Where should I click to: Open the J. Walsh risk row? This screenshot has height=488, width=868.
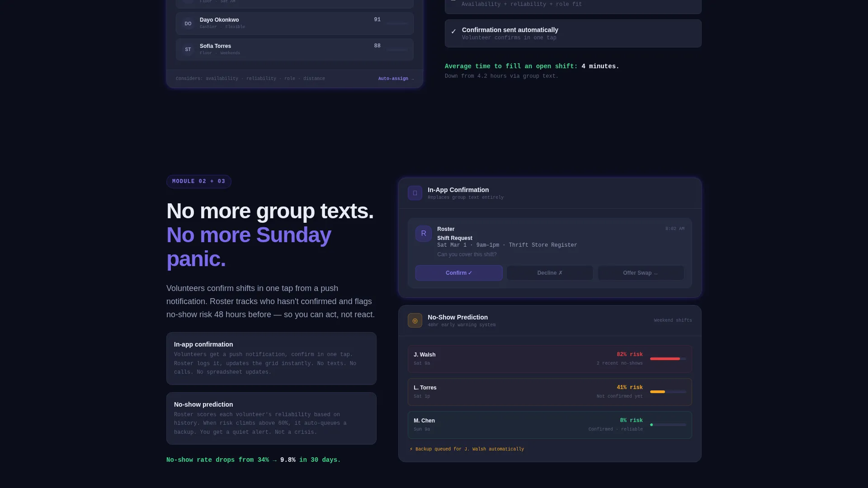(550, 359)
